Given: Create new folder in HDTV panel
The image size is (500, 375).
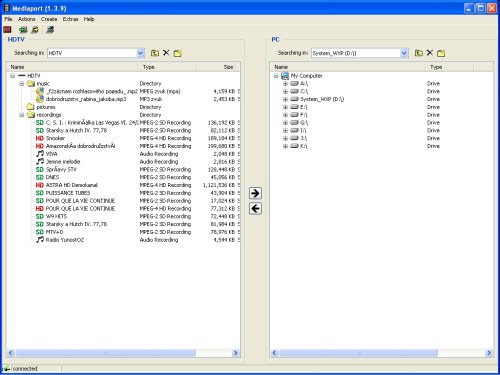Looking at the screenshot, I should 177,53.
